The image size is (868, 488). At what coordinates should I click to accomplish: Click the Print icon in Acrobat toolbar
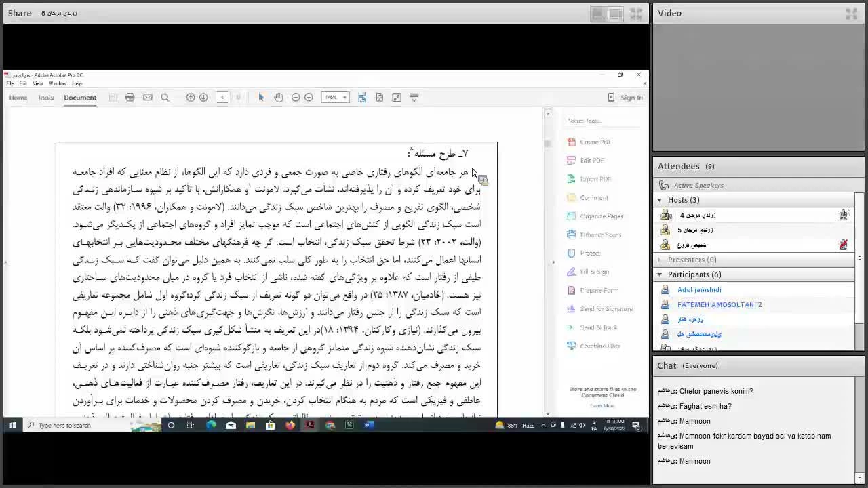pyautogui.click(x=130, y=98)
